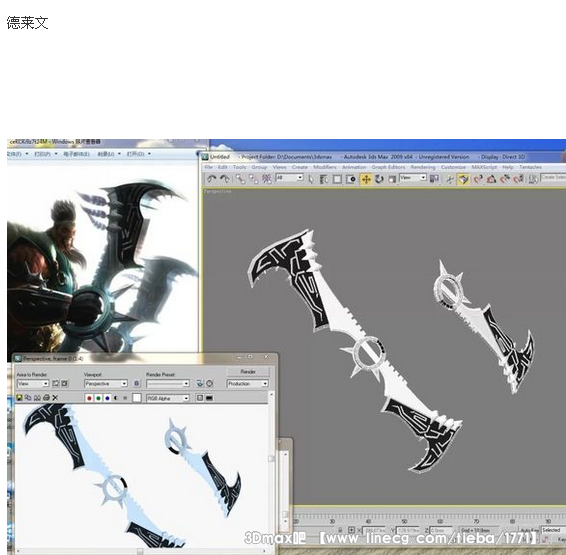The width and height of the screenshot is (566, 555).
Task: Toggle the Angle Snap button
Action: (x=492, y=179)
